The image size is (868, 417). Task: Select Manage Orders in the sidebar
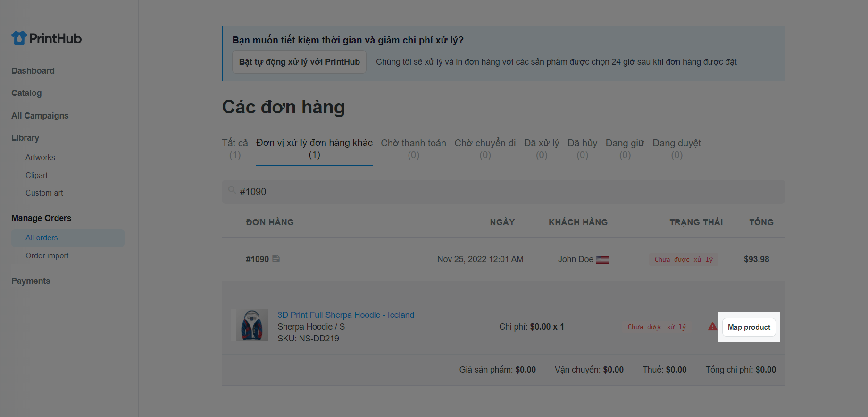42,218
